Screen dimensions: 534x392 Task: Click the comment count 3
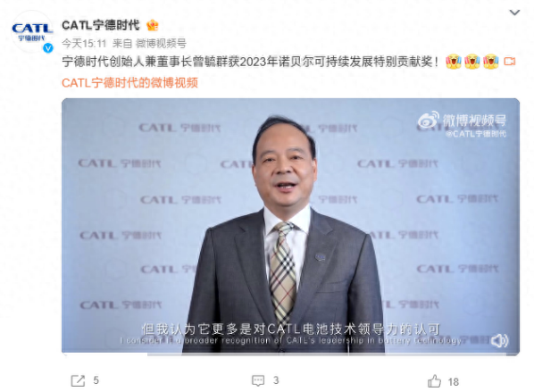tap(276, 380)
